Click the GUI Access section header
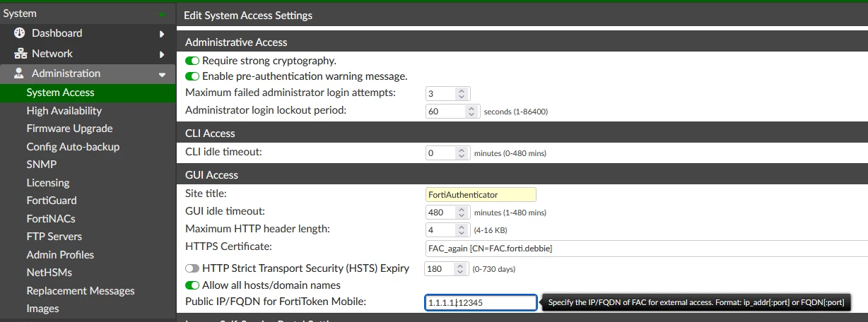 pos(522,174)
